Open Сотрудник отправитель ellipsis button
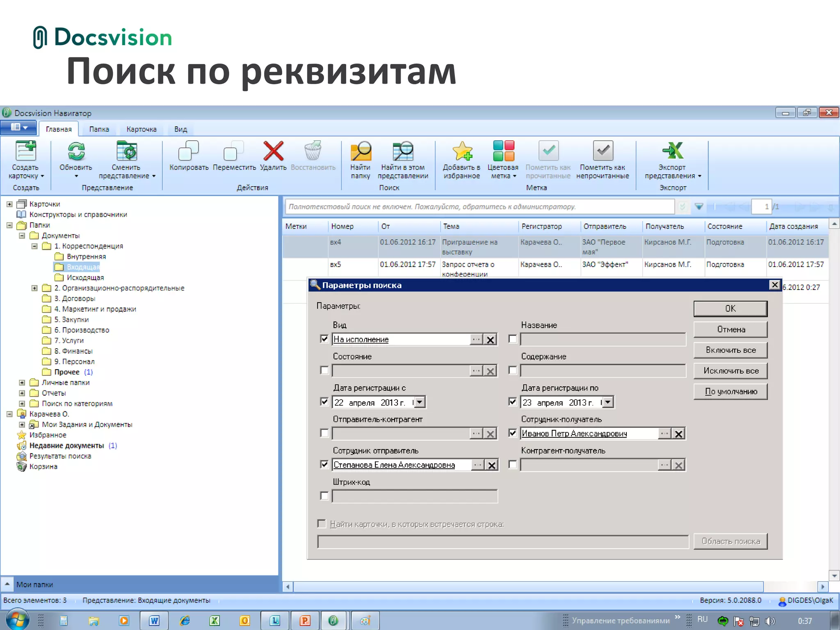This screenshot has width=840, height=630. pos(477,465)
